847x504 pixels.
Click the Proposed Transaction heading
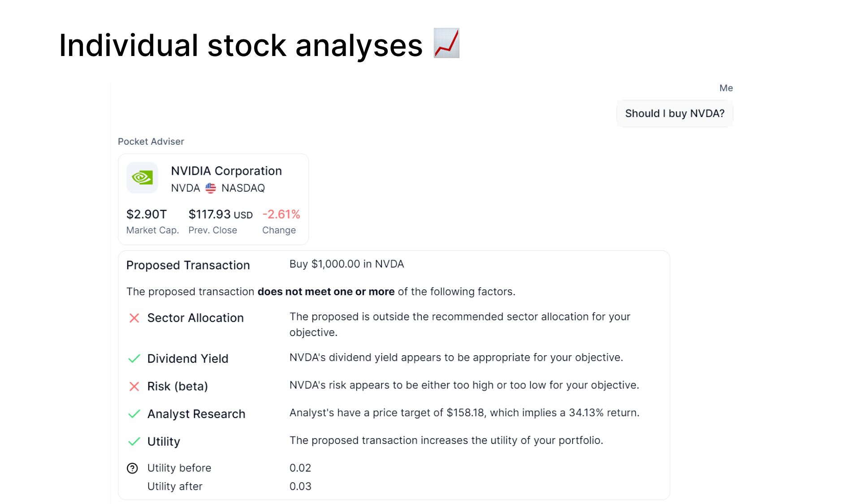[x=188, y=265]
